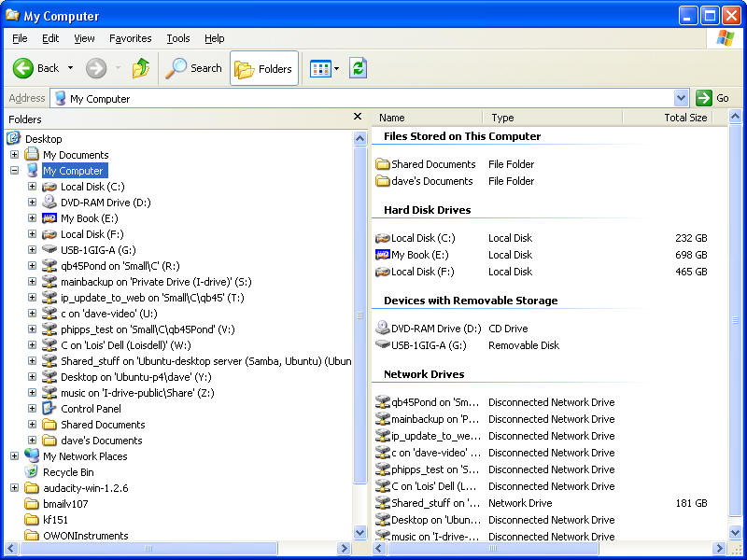
Task: Open the Favorites menu
Action: 130,38
